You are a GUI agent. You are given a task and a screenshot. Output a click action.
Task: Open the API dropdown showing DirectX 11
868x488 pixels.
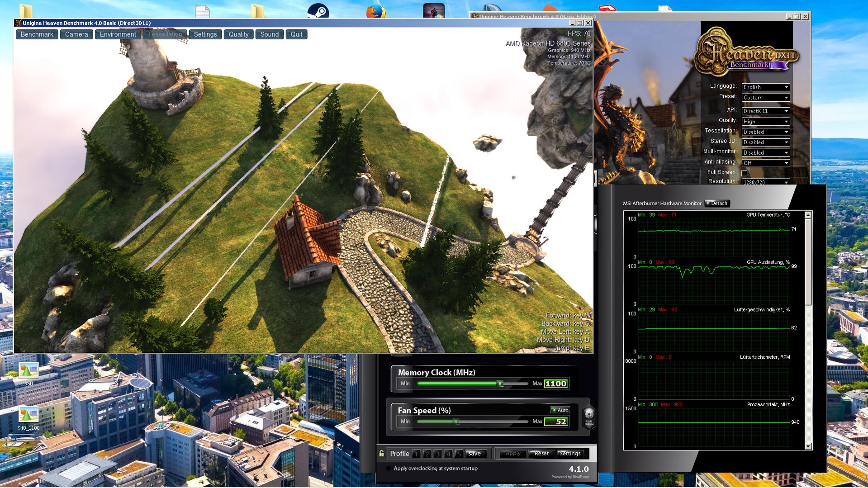tap(765, 111)
